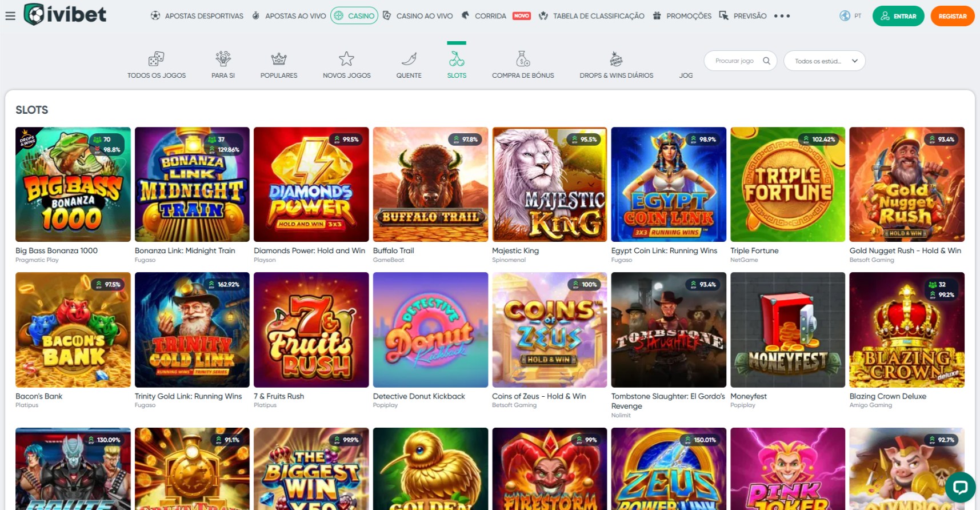Open Promoções page
The width and height of the screenshot is (980, 510).
pyautogui.click(x=682, y=16)
